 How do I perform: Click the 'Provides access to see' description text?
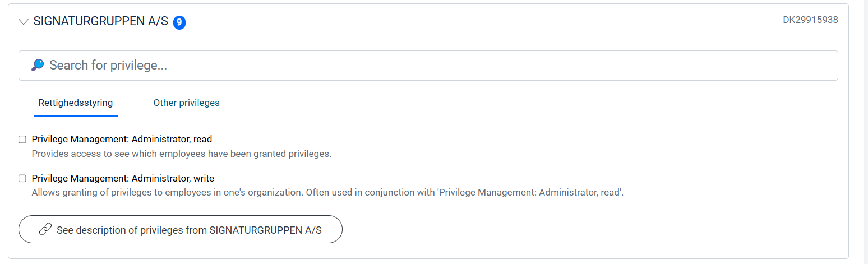coord(182,153)
